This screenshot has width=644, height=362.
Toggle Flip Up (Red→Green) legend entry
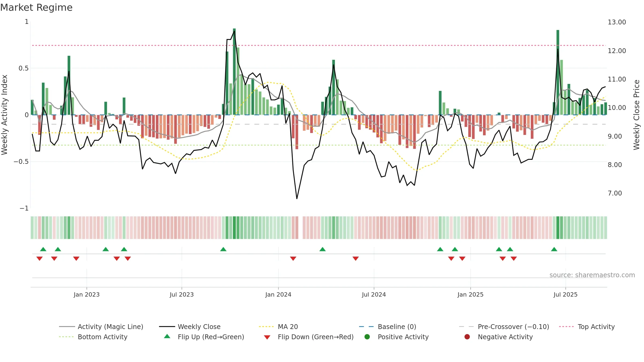click(204, 337)
